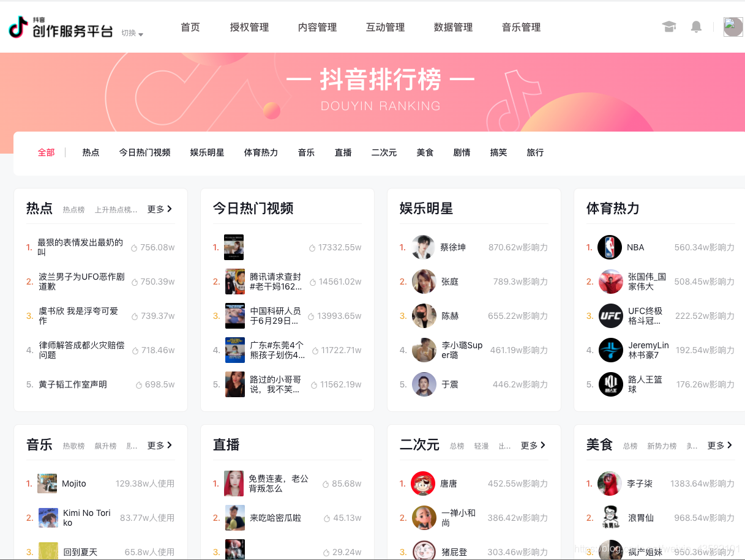Viewport: 745px width, 560px height.
Task: Select 热歌榜 sub-tab in 音乐 card
Action: click(73, 446)
